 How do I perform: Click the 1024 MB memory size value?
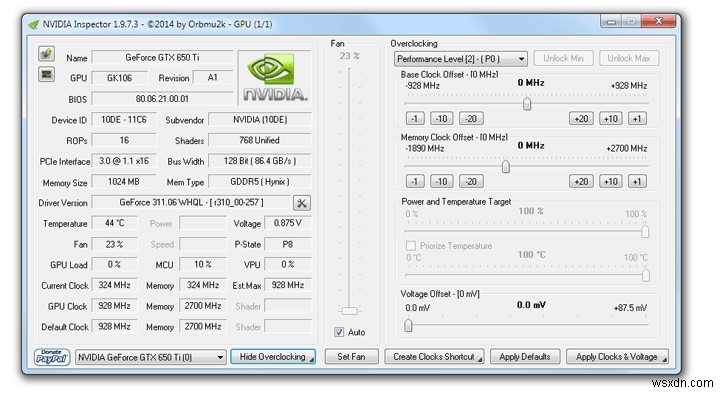pyautogui.click(x=123, y=182)
